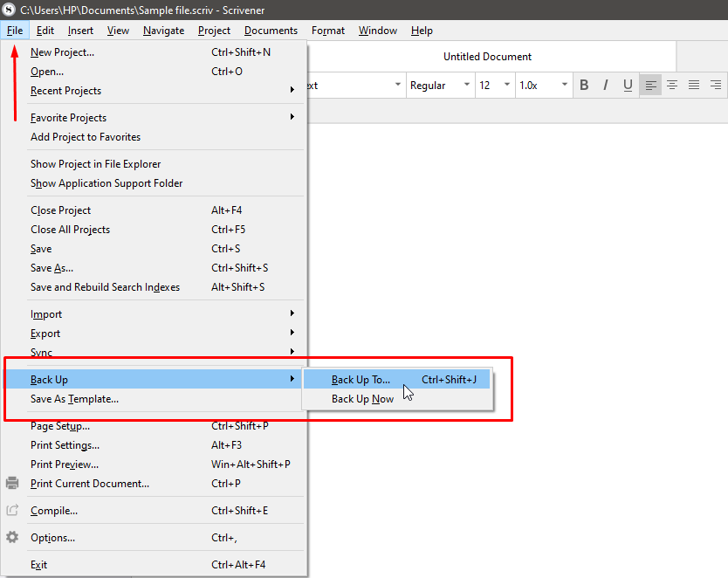The height and width of the screenshot is (578, 728).
Task: Toggle bold formatting
Action: click(583, 85)
